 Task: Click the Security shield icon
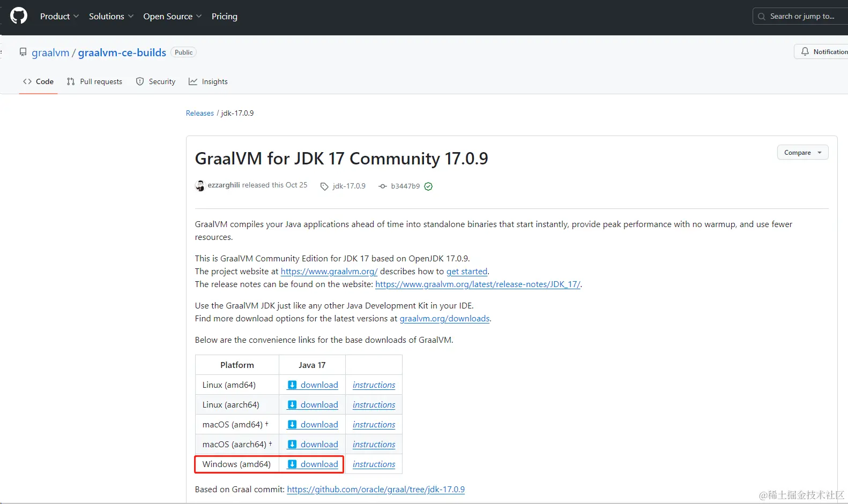(x=140, y=81)
